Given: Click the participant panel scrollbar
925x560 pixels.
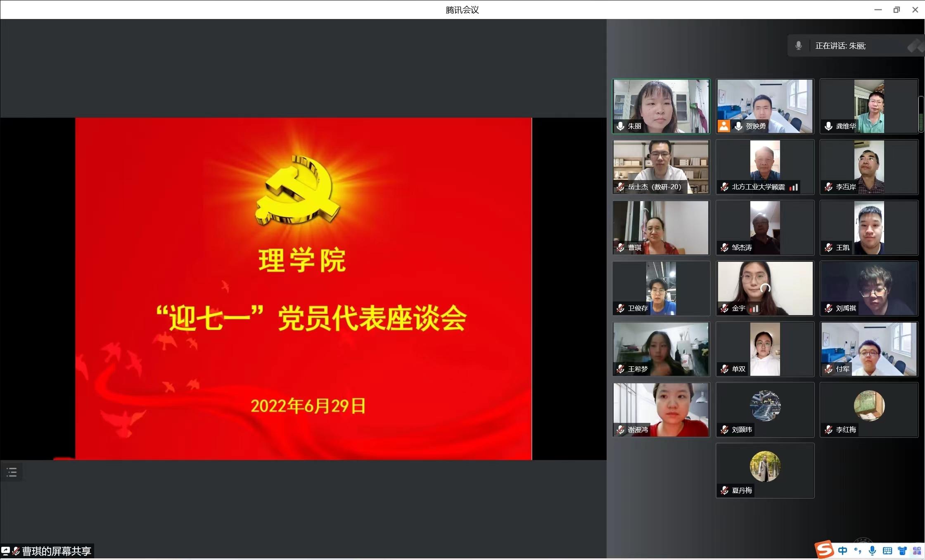Looking at the screenshot, I should click(x=920, y=112).
